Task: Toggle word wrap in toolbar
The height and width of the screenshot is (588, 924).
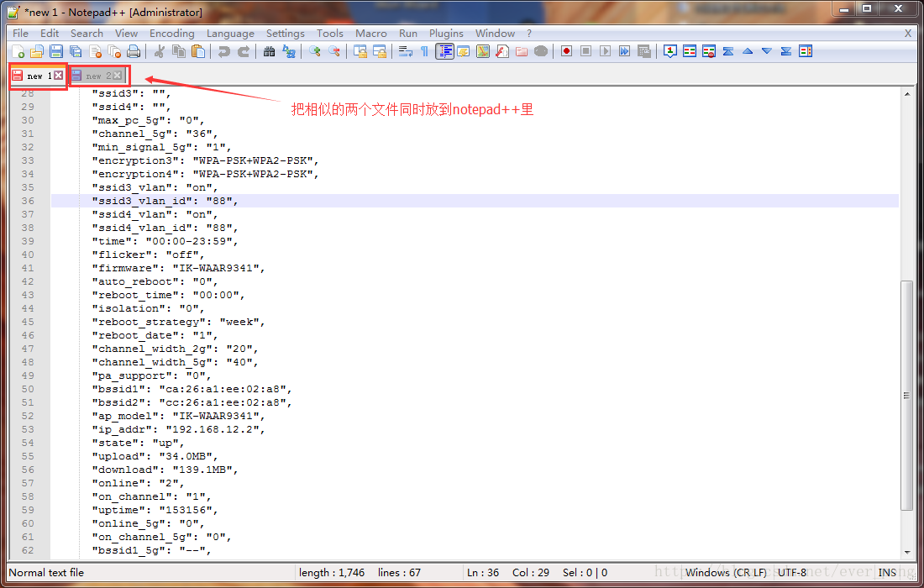Action: [406, 51]
